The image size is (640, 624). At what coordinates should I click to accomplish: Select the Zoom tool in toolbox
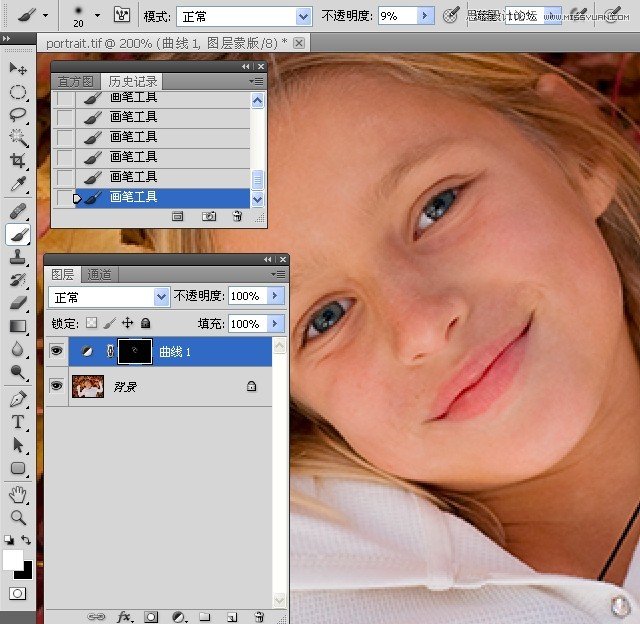tap(18, 517)
